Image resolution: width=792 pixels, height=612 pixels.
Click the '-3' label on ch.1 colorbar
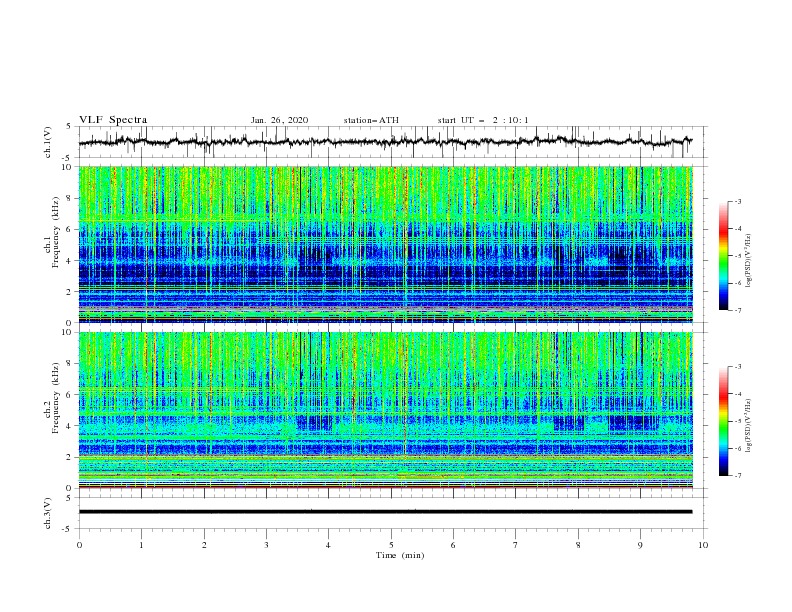click(737, 201)
